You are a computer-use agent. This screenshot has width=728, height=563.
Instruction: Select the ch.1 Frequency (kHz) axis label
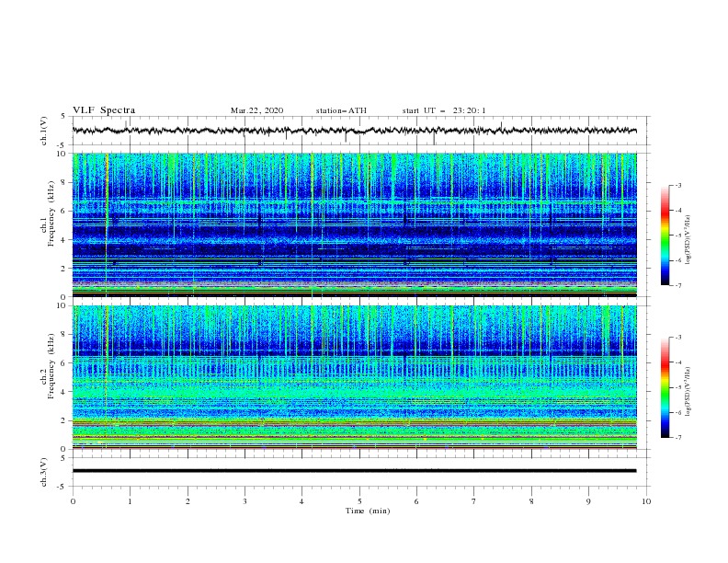coord(48,214)
